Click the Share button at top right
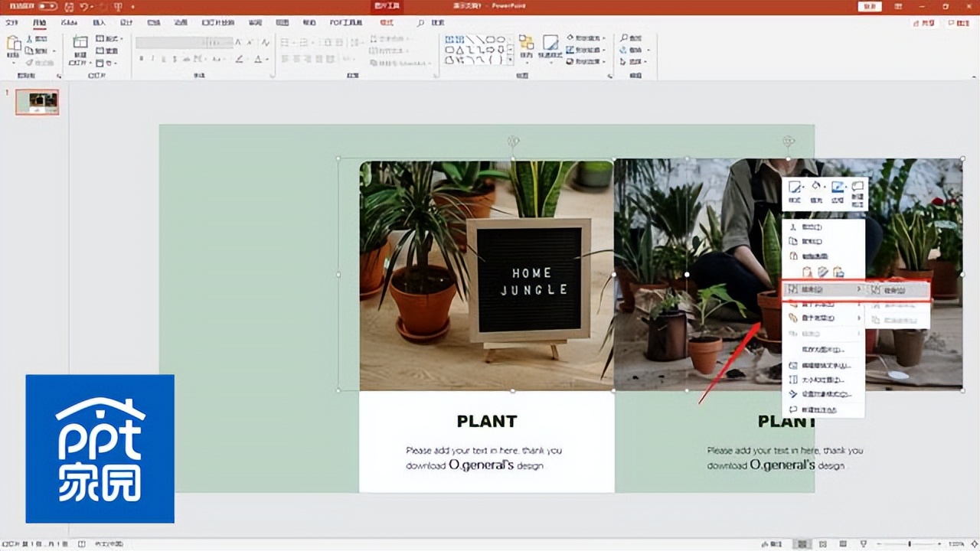Screen dimensions: 980x551 click(924, 23)
